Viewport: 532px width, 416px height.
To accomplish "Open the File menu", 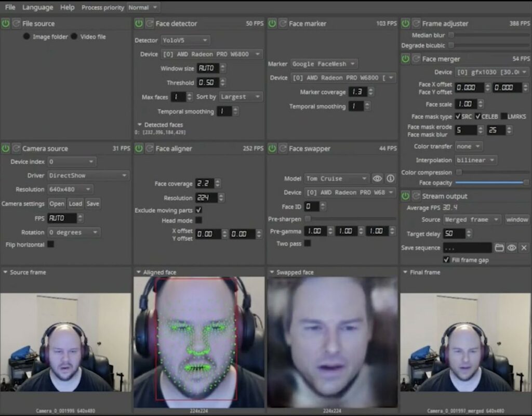I will (x=10, y=7).
